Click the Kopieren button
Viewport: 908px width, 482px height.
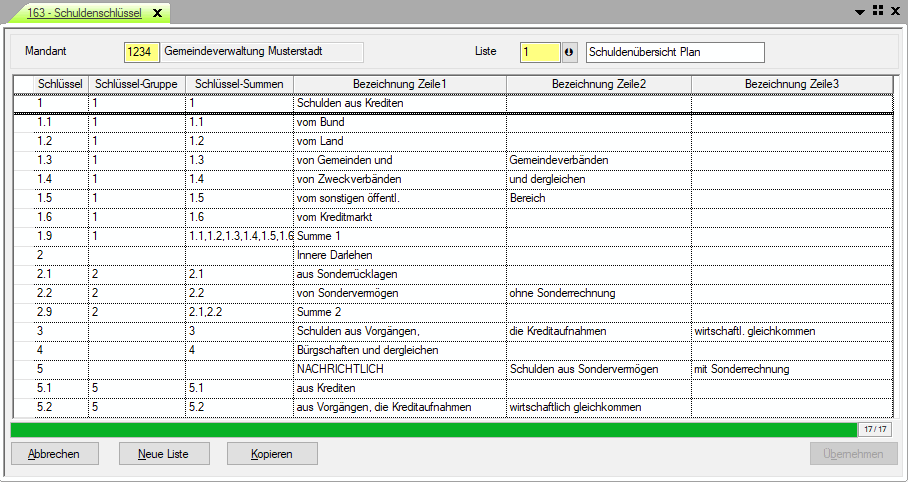(272, 454)
